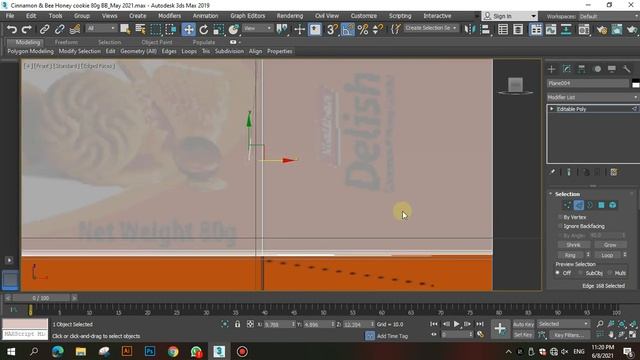This screenshot has height=360, width=640.
Task: Click the Mirror tool icon
Action: pos(470,29)
